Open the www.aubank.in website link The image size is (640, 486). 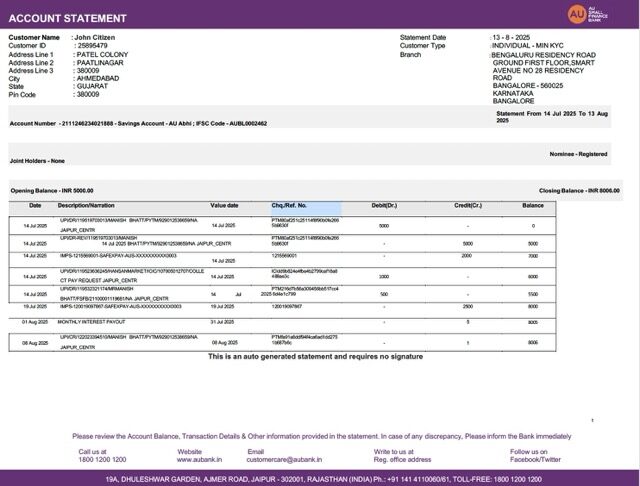click(x=200, y=459)
